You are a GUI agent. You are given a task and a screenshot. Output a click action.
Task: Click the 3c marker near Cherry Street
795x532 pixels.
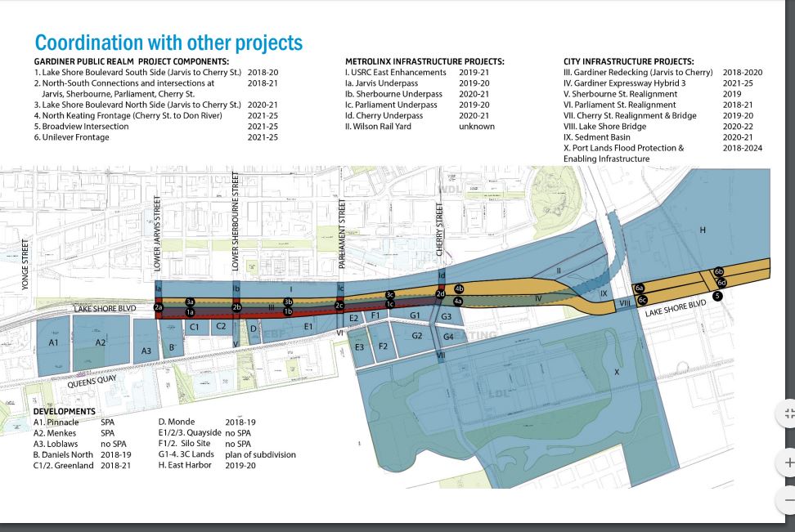tap(389, 293)
